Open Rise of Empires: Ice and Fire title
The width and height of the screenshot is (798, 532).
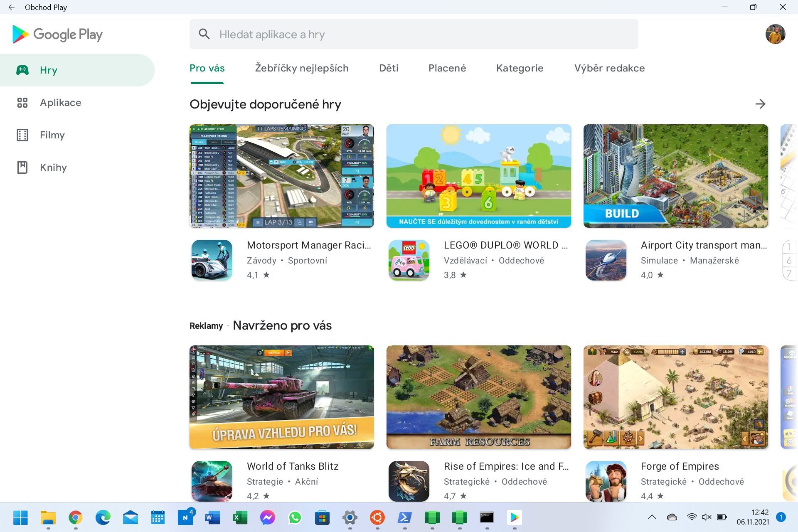[506, 466]
